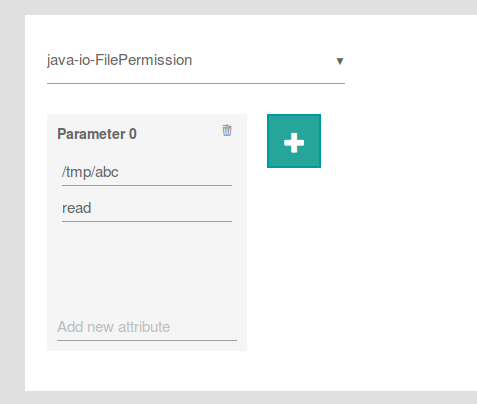Viewport: 477px width, 404px height.
Task: Click the Add new attribute field
Action: coord(147,327)
